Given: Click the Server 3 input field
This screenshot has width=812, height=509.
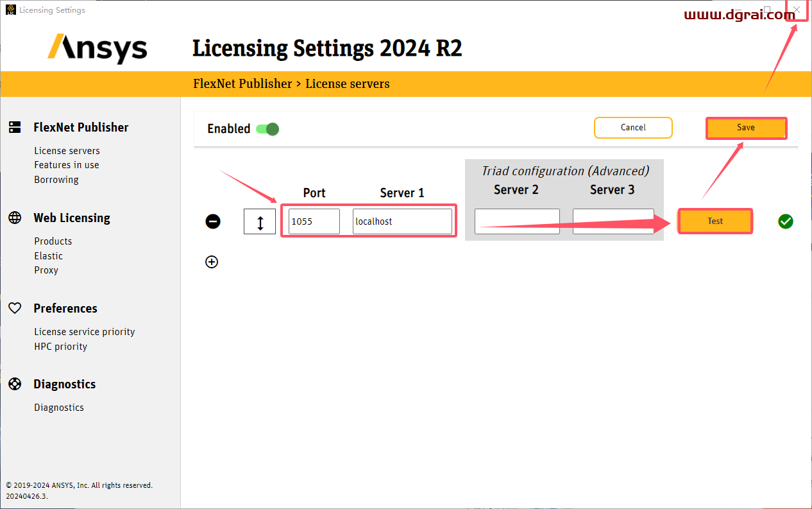Looking at the screenshot, I should click(613, 221).
